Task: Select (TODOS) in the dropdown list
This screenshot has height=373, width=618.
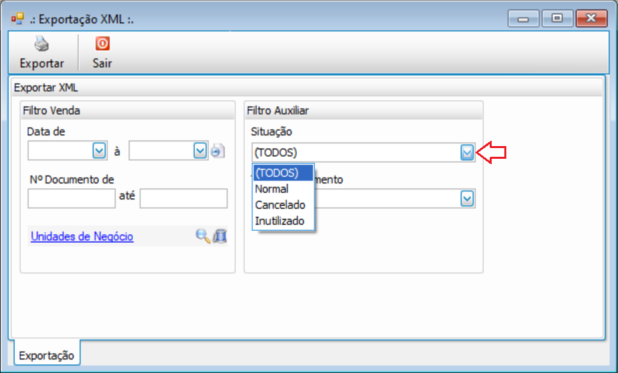Action: tap(283, 173)
